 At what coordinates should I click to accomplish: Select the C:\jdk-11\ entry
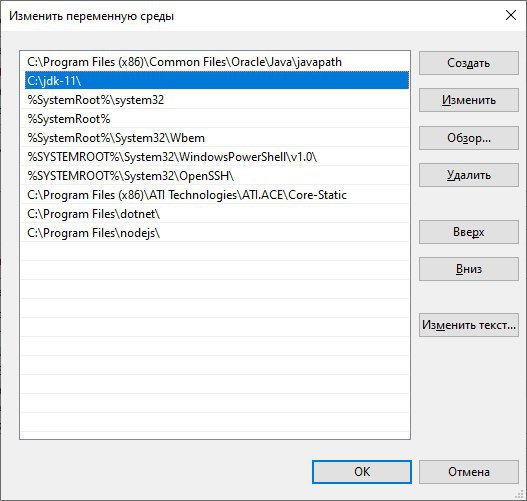click(217, 81)
